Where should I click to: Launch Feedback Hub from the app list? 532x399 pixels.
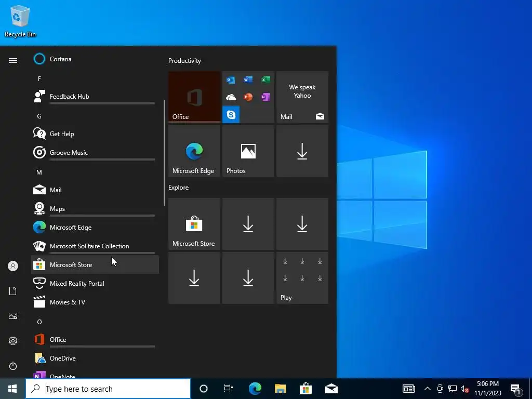[95, 96]
